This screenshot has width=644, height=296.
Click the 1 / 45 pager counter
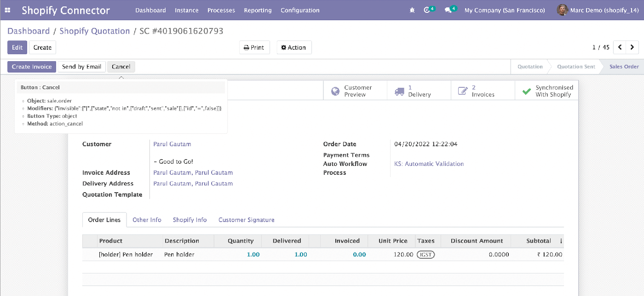601,47
